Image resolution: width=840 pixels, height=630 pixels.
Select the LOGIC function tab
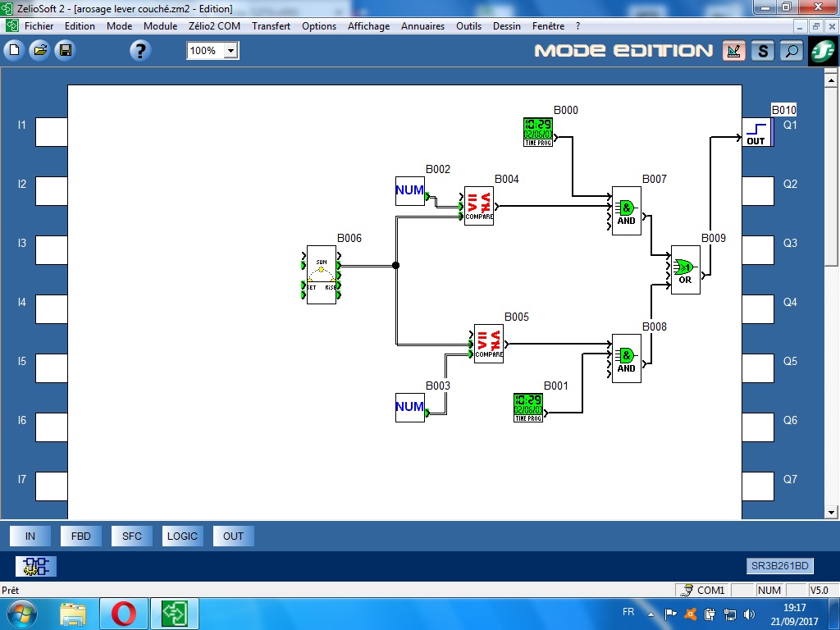click(x=182, y=536)
